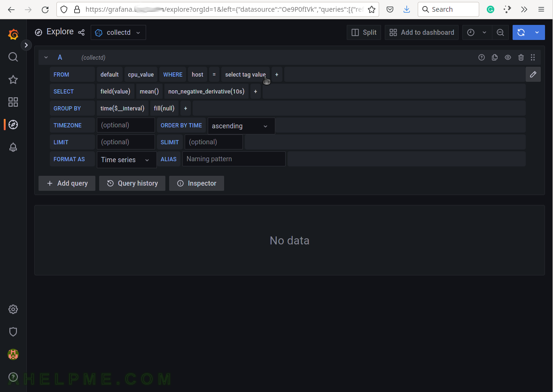Click the share Explore link icon
Viewport: 553px width, 392px height.
pyautogui.click(x=81, y=32)
